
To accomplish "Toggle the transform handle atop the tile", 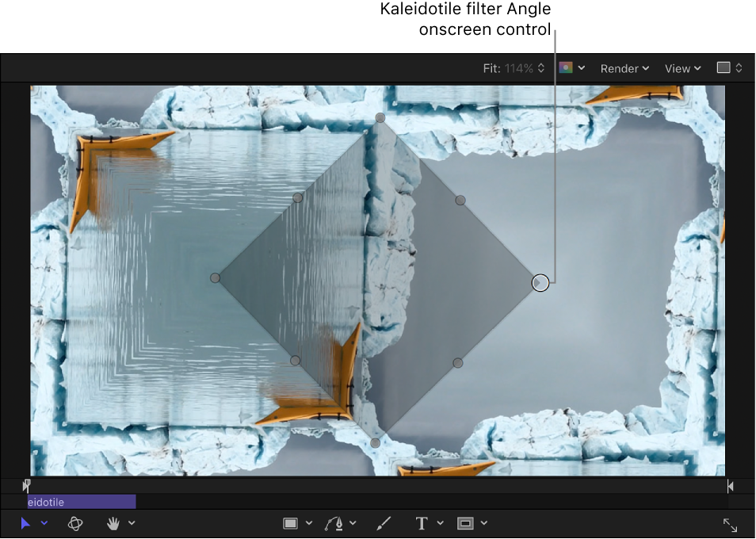I will [x=379, y=117].
